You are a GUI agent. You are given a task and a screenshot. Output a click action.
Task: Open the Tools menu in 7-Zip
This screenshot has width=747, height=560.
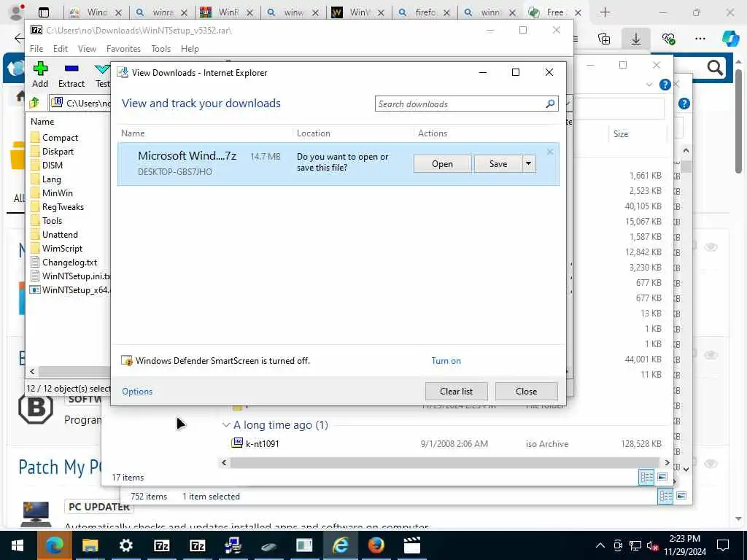[160, 49]
